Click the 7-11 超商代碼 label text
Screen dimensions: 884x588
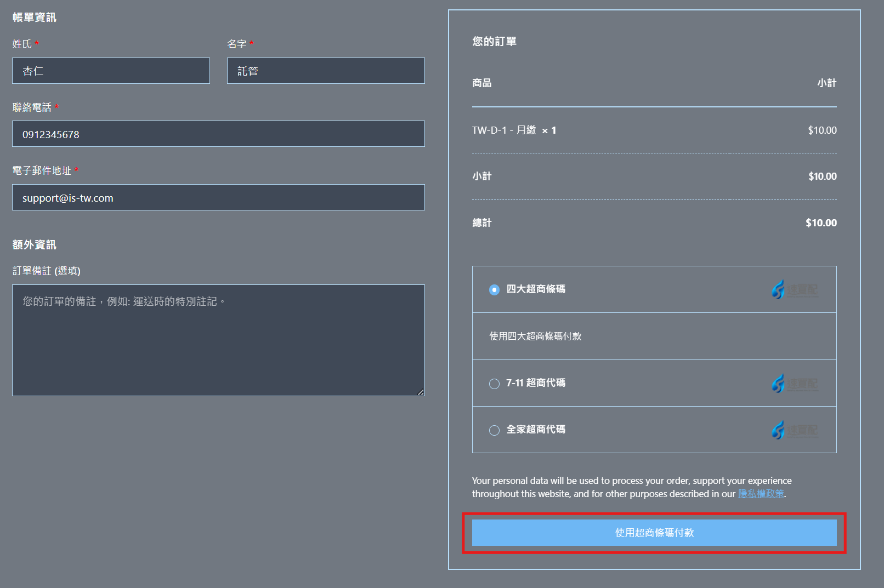535,383
